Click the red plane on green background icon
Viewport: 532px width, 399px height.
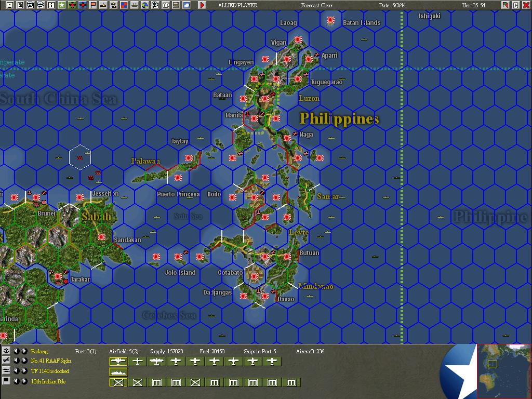(72, 5)
